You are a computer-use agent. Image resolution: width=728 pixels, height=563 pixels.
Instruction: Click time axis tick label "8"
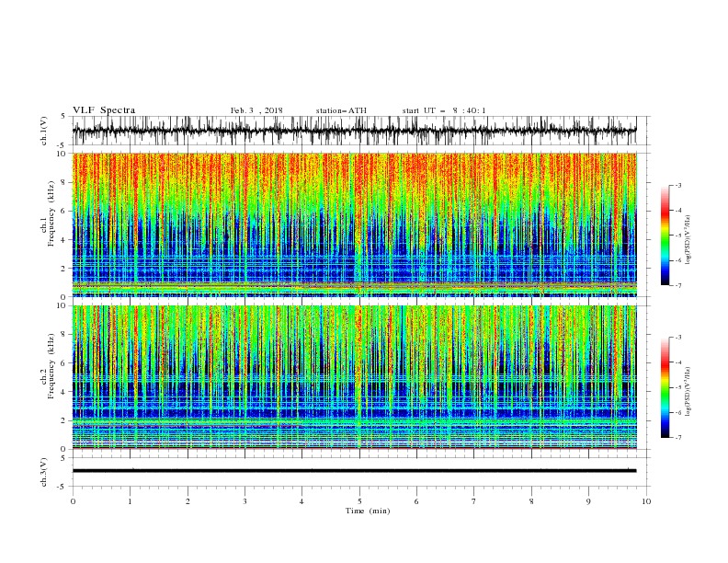(x=531, y=501)
